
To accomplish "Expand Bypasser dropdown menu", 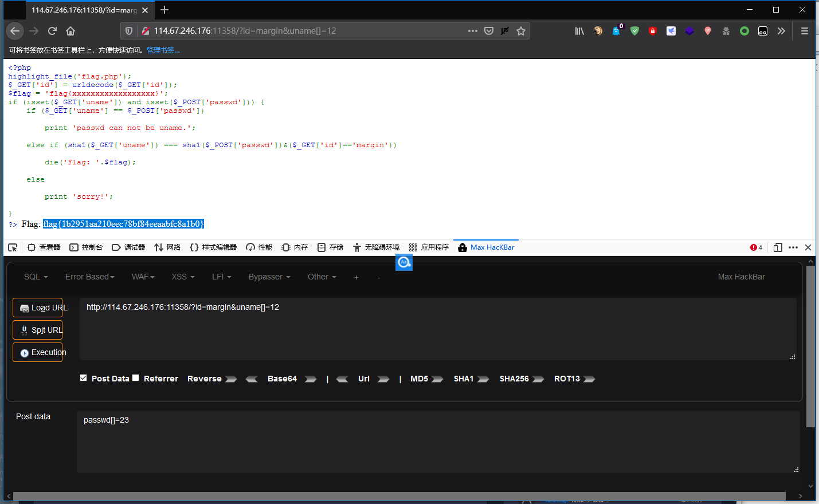I will pos(269,277).
